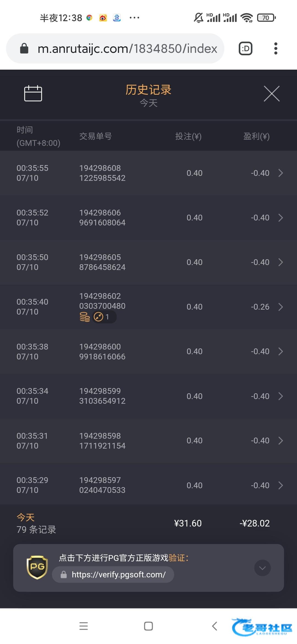Expand details for the 00:35:29 record
The image size is (297, 644).
[280, 485]
